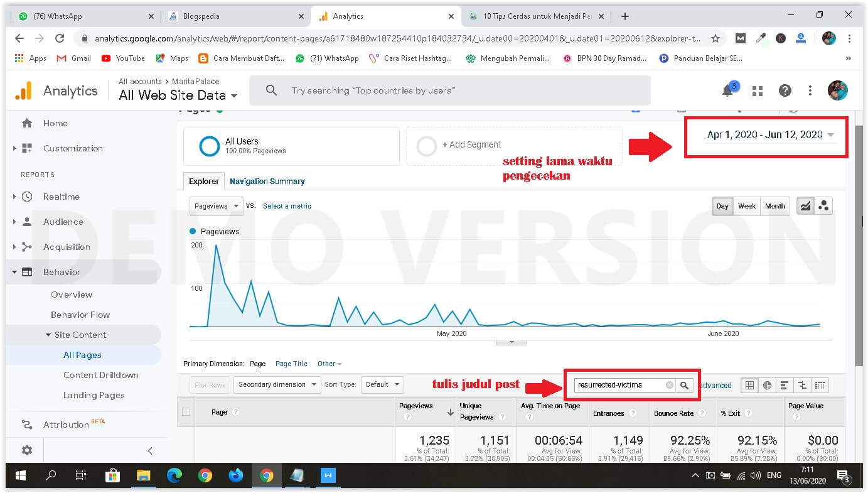
Task: Switch to the 10 Tips Cerdas browser tab
Action: point(537,16)
